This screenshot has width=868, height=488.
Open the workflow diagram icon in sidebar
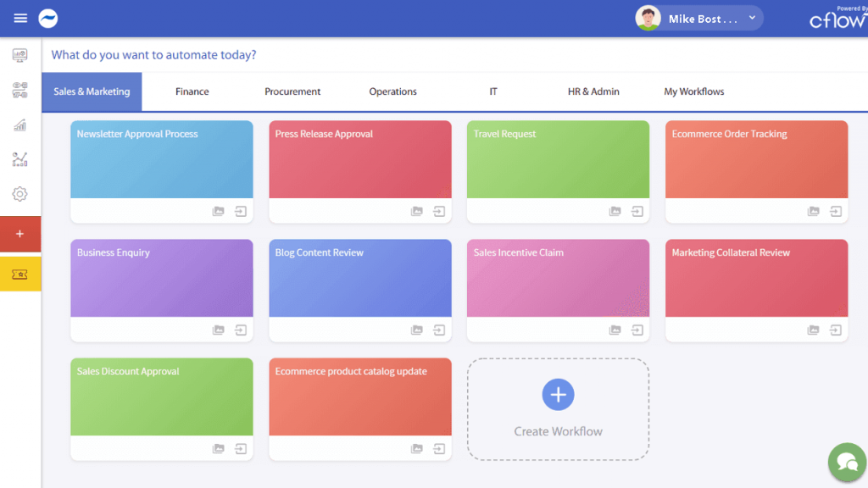pyautogui.click(x=19, y=90)
